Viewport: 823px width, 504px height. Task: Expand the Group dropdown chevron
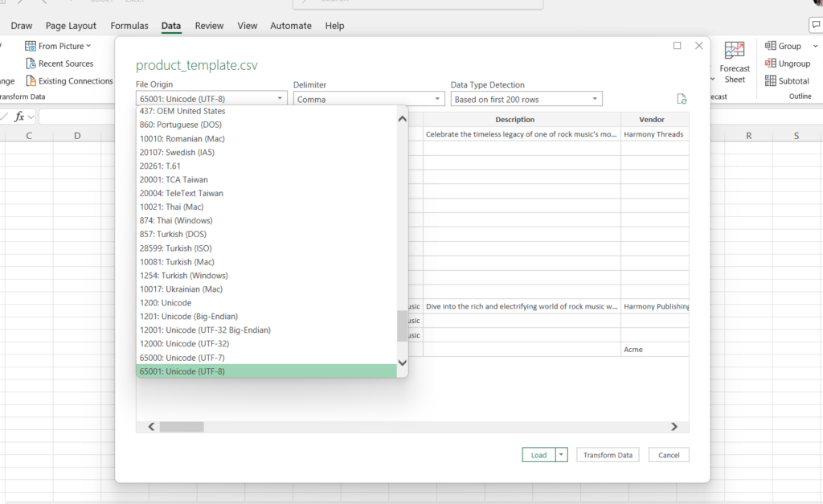pyautogui.click(x=815, y=46)
